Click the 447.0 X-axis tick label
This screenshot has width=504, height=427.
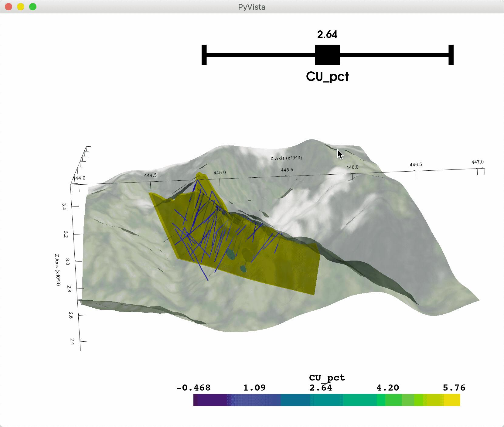(478, 162)
